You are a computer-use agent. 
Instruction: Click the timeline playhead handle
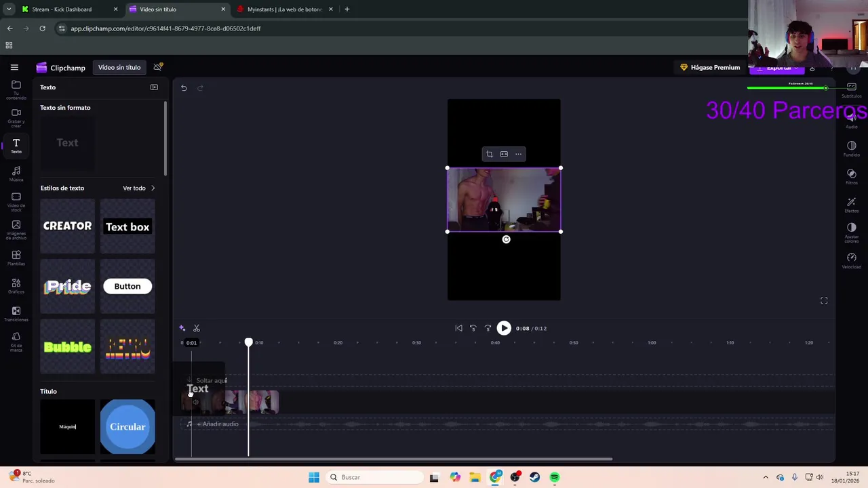coord(248,343)
